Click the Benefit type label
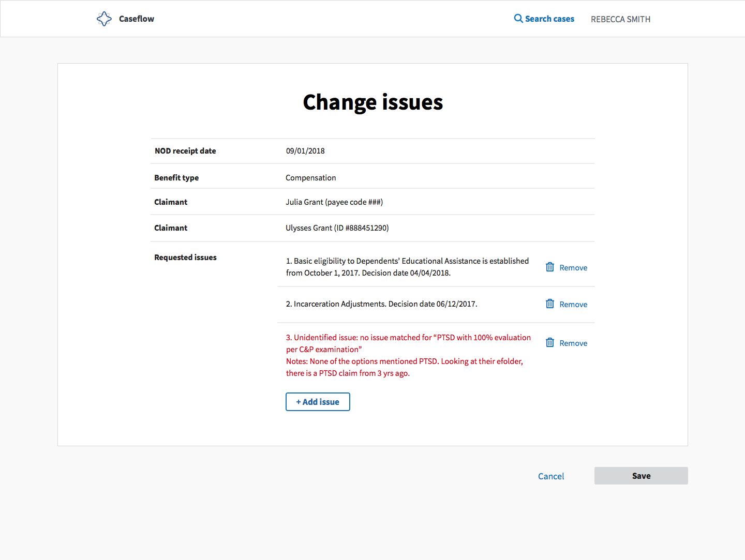The height and width of the screenshot is (560, 745). 176,178
